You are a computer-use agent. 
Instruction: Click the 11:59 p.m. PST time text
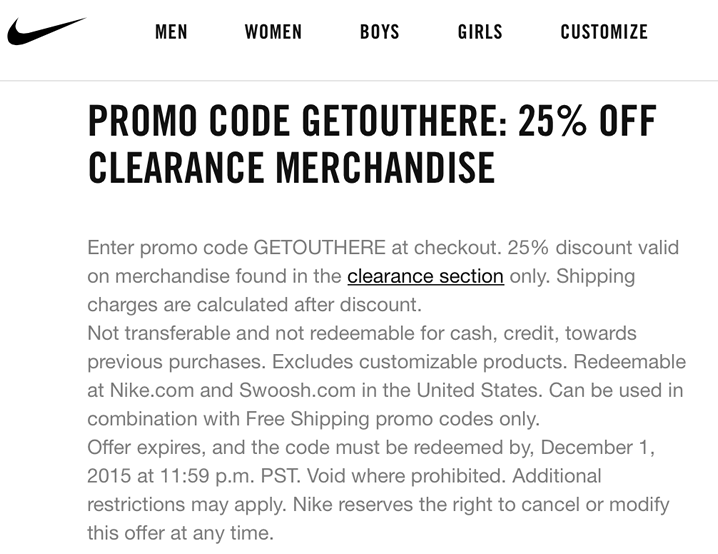pos(230,476)
